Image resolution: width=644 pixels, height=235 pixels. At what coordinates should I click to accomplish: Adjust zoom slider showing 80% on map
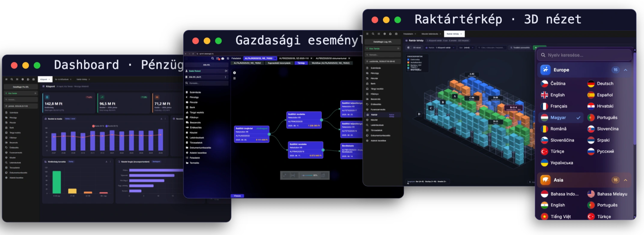pos(307,176)
